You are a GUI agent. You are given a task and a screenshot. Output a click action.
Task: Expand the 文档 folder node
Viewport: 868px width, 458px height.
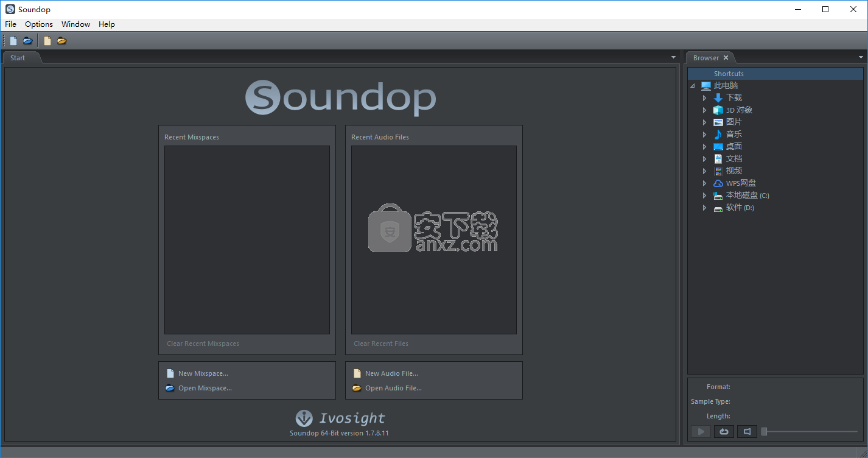point(704,159)
